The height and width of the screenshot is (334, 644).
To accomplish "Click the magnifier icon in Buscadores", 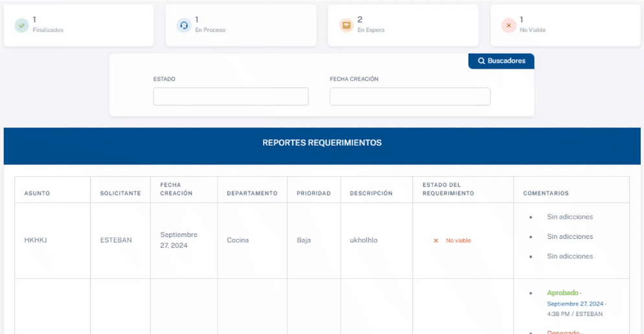I will point(481,61).
